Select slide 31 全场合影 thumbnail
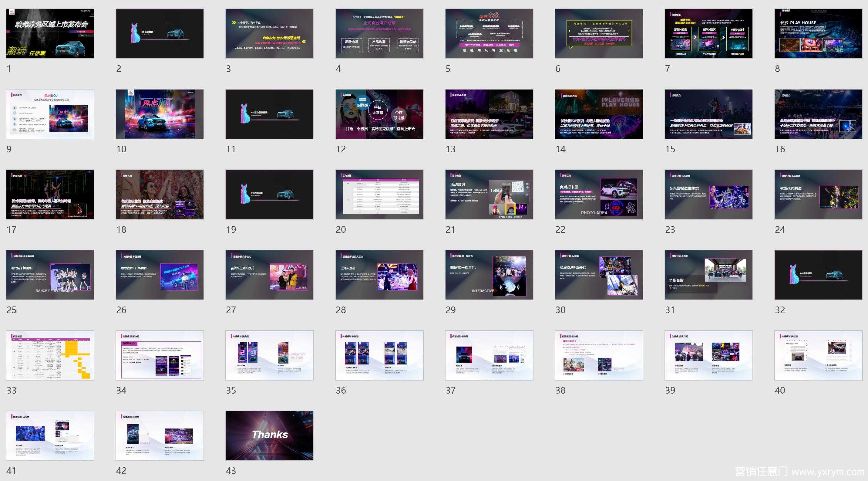Image resolution: width=868 pixels, height=481 pixels. pyautogui.click(x=709, y=275)
